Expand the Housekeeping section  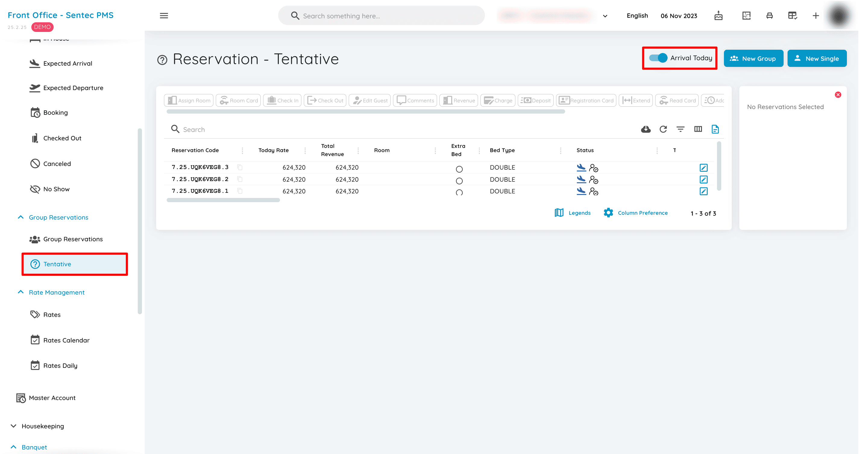[x=14, y=426]
